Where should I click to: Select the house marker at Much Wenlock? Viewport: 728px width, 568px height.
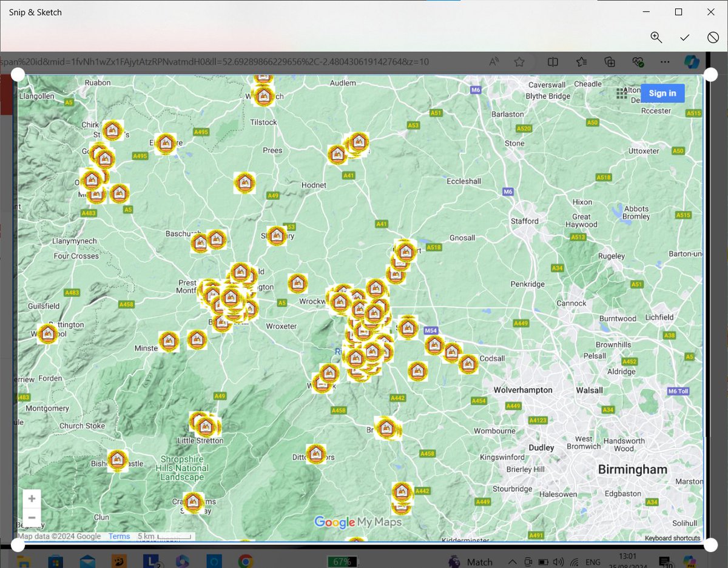pyautogui.click(x=328, y=373)
